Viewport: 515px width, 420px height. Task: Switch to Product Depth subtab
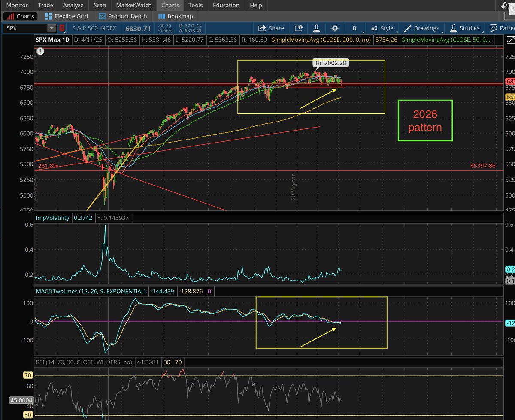click(x=123, y=16)
